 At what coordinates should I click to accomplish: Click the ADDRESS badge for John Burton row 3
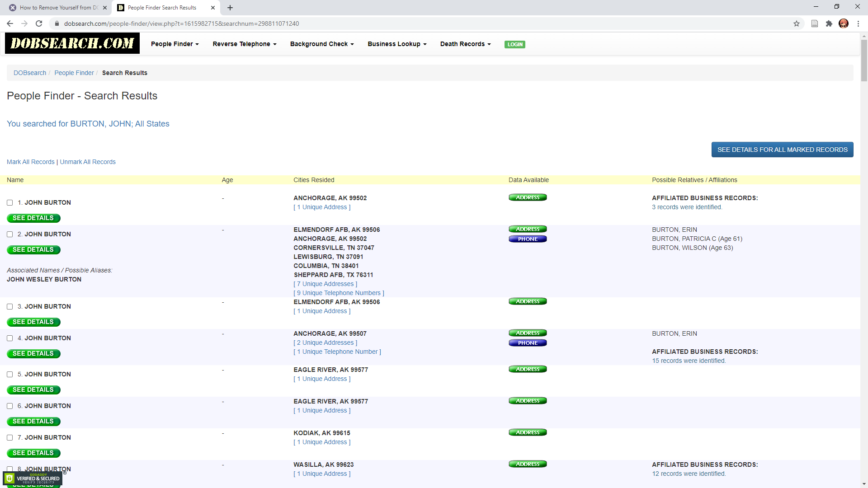coord(528,301)
